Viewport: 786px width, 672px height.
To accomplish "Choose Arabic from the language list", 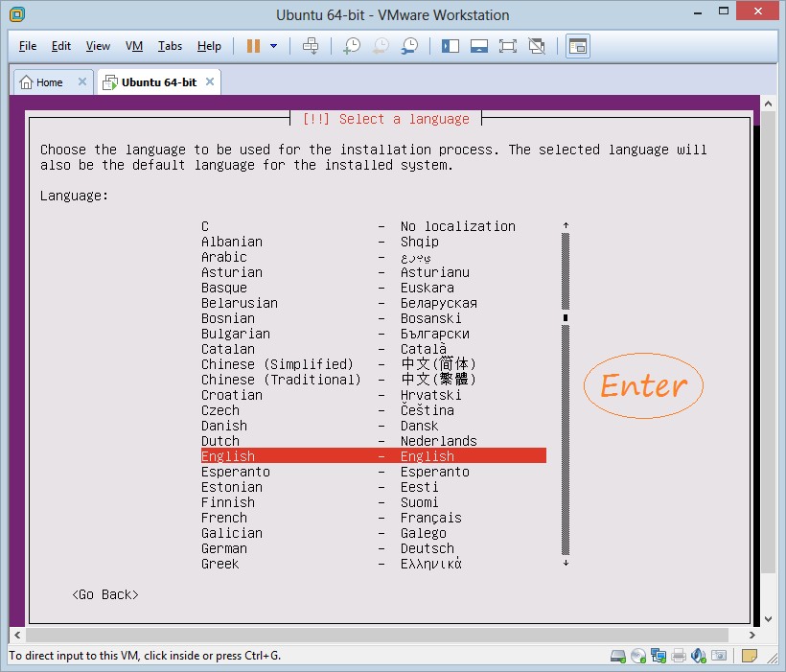I will point(374,257).
